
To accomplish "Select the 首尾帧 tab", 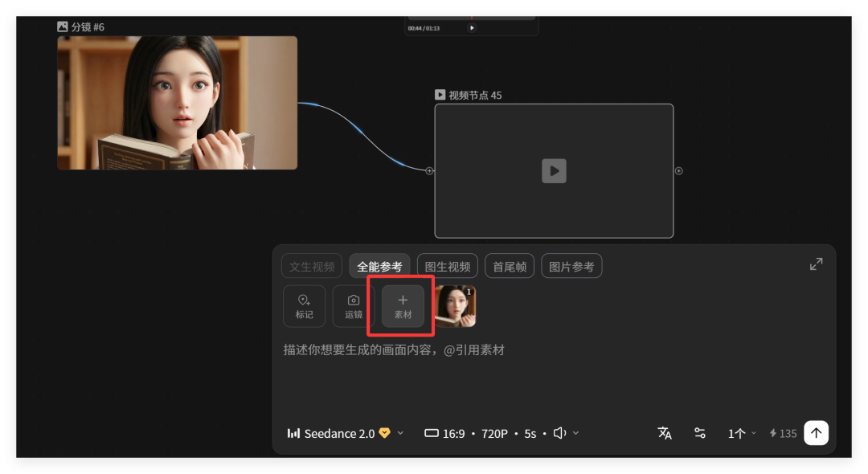I will [x=509, y=266].
